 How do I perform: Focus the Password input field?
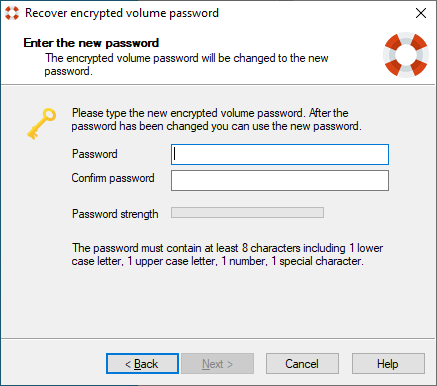point(280,154)
